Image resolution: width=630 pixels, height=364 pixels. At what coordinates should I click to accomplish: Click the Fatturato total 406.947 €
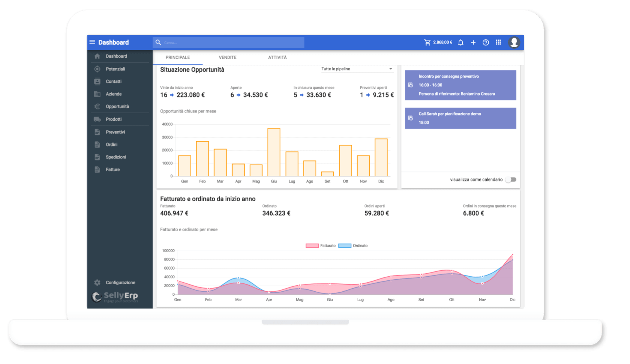pyautogui.click(x=174, y=213)
